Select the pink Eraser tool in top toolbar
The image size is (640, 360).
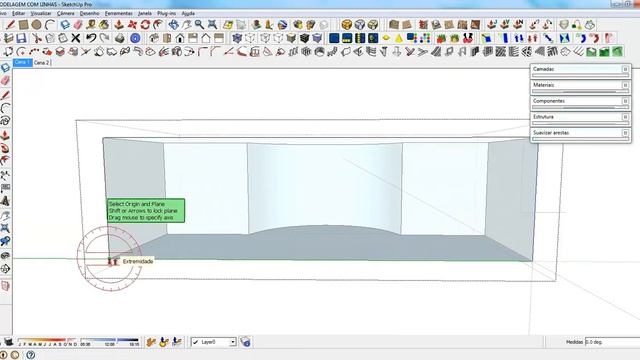(x=78, y=25)
